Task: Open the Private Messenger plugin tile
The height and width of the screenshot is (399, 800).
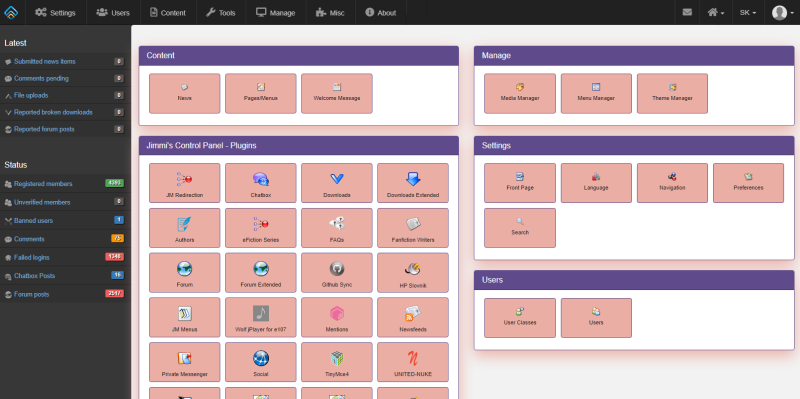Action: tap(185, 362)
